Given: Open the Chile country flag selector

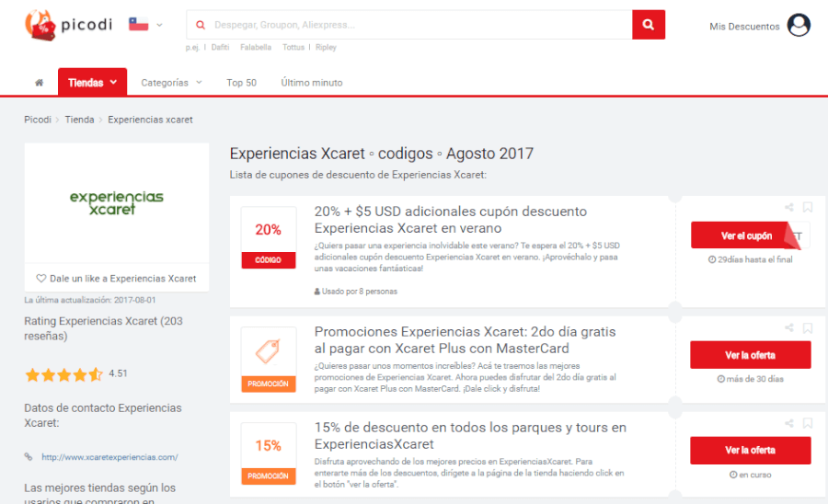Looking at the screenshot, I should pos(144,25).
